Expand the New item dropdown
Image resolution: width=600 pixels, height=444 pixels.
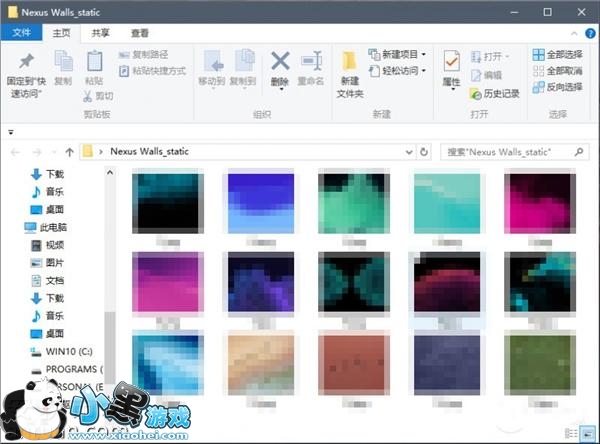424,54
